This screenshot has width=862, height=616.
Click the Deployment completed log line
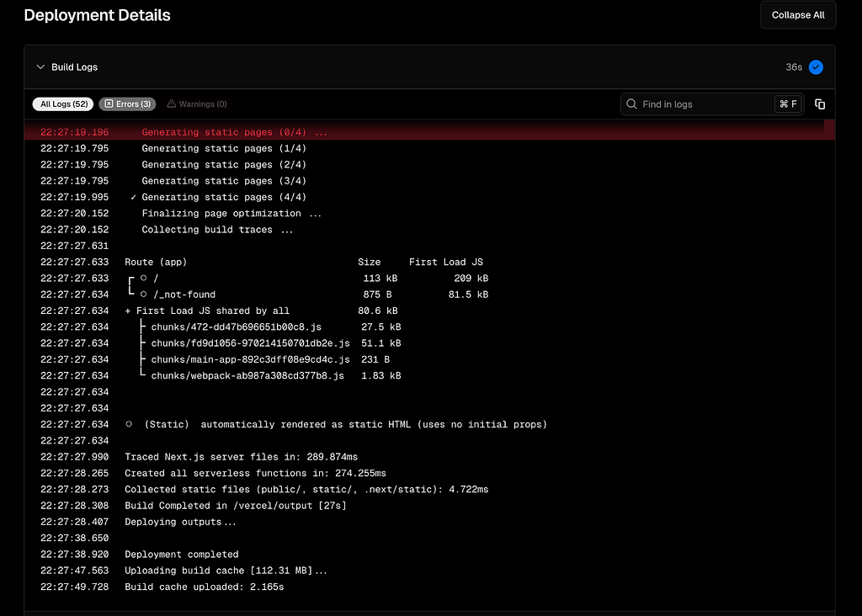point(429,555)
